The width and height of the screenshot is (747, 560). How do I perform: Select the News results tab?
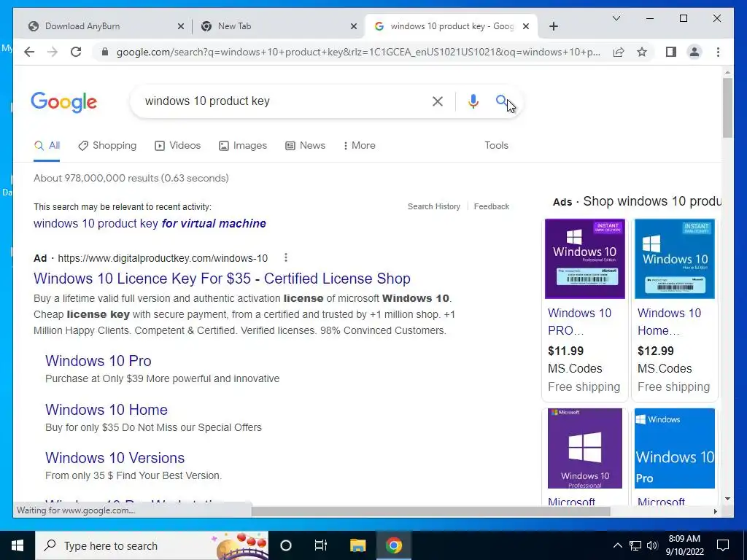tap(306, 145)
